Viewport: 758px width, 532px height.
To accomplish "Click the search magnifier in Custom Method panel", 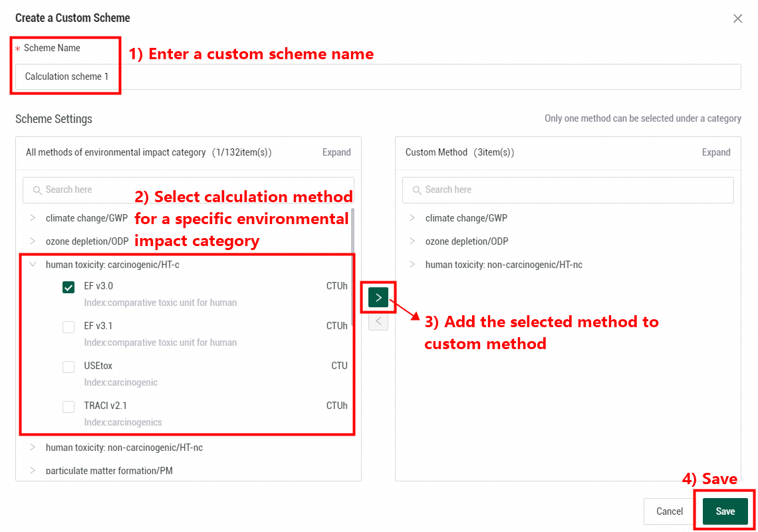I will (x=417, y=190).
